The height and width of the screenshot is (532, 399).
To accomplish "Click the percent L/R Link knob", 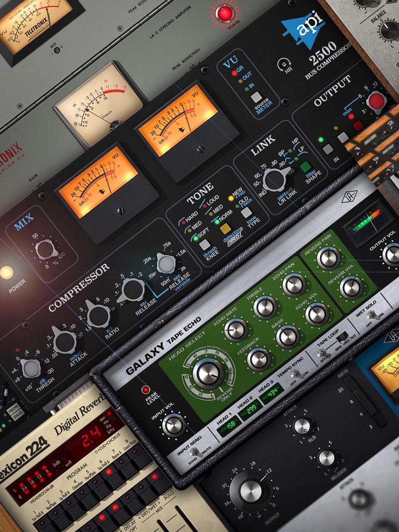I will [x=275, y=179].
